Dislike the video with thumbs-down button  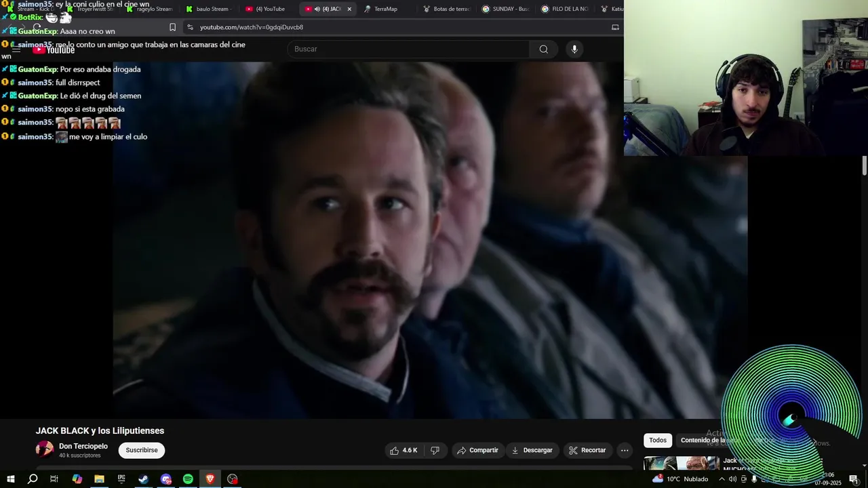(435, 450)
